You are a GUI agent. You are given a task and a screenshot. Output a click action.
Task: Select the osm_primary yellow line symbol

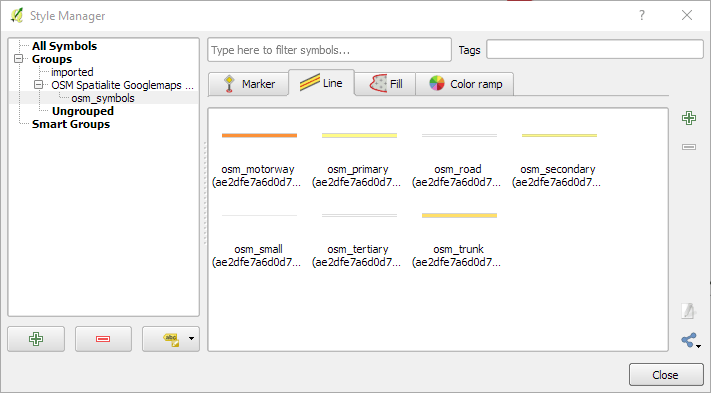pyautogui.click(x=358, y=156)
